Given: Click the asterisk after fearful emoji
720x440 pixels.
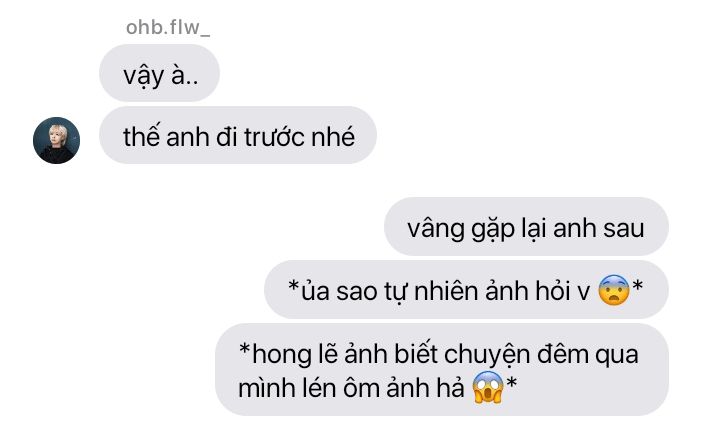Looking at the screenshot, I should click(x=637, y=286).
